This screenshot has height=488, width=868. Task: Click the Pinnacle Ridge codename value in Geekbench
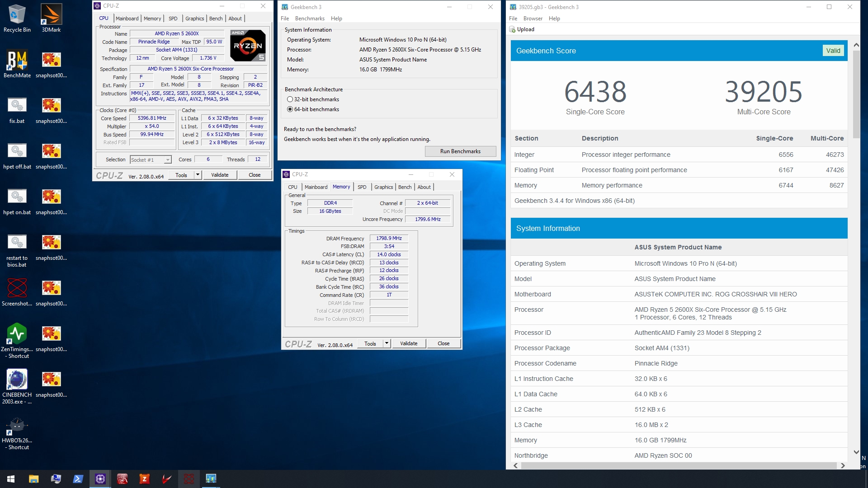pyautogui.click(x=656, y=363)
